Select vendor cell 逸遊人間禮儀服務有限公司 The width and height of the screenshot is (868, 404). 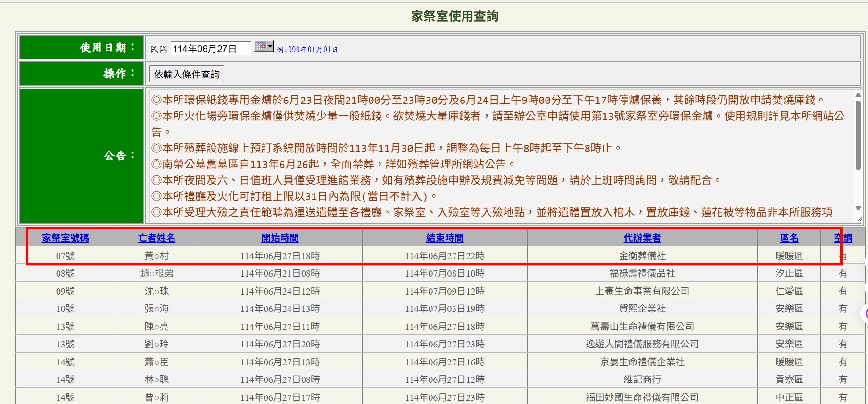[642, 344]
